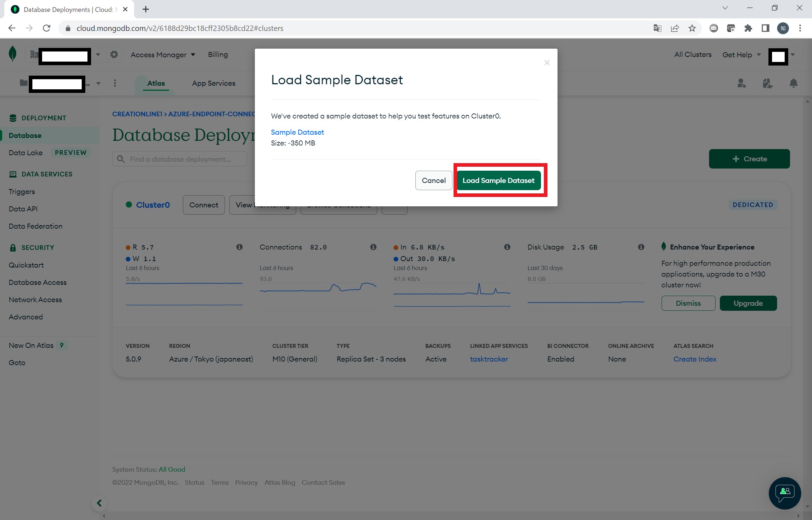The width and height of the screenshot is (812, 520).
Task: Open the All Good system status link
Action: coord(172,470)
